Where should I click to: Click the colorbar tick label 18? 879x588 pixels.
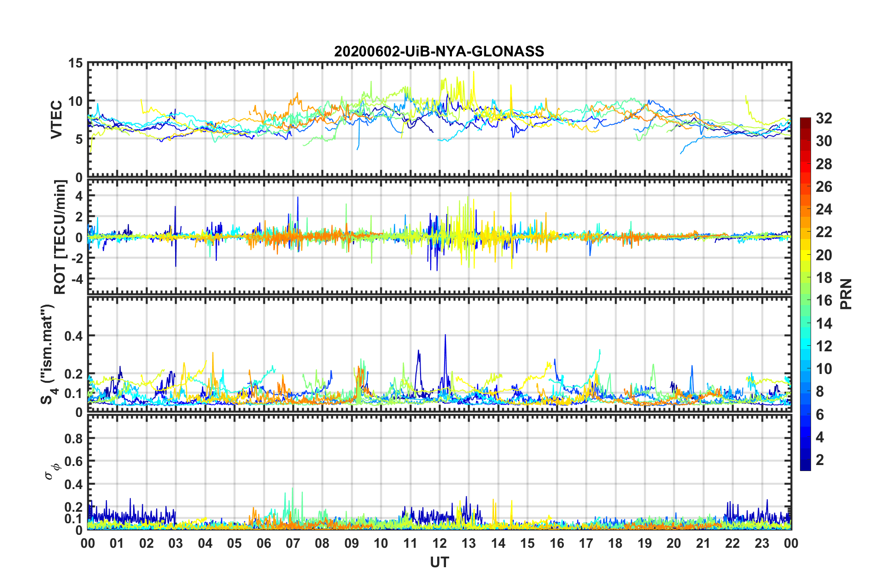tap(824, 278)
